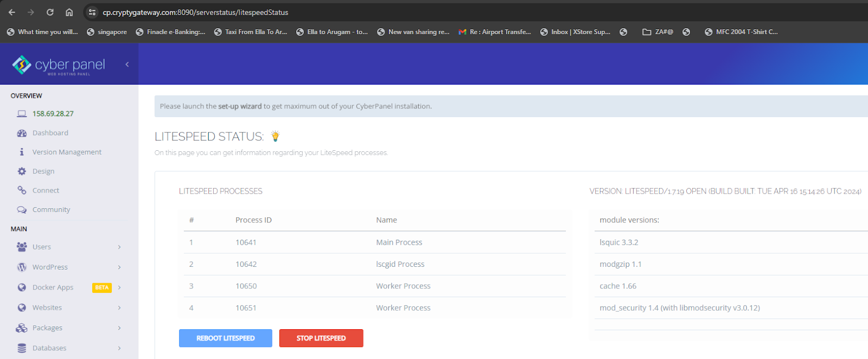Click the lightbulb icon beside Litespeed Status
Screen dimensions: 868x359
(275, 136)
